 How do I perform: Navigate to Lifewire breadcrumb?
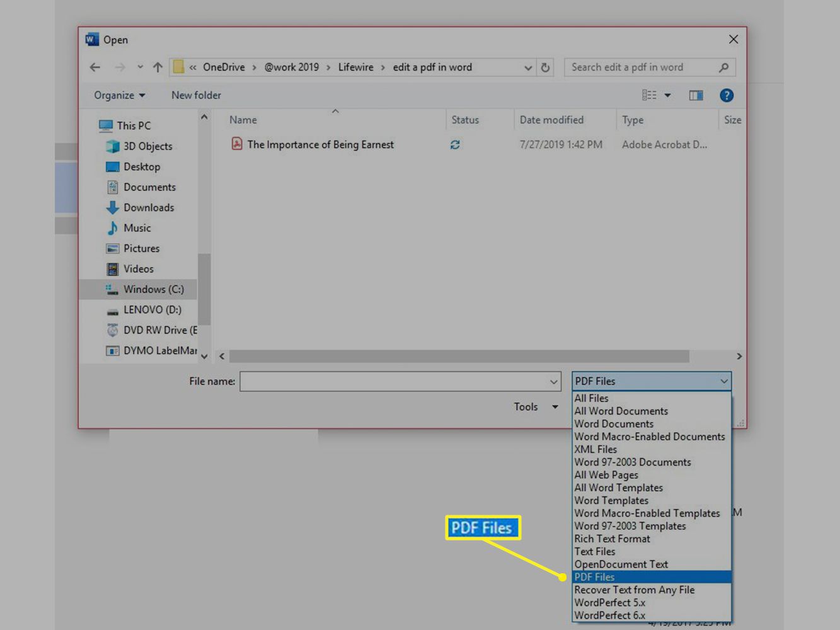coord(355,67)
